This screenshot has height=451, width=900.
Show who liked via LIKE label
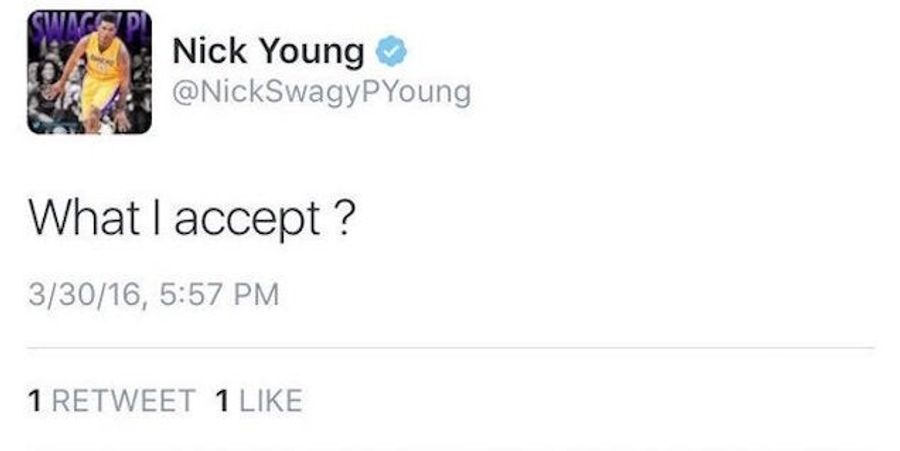click(270, 401)
